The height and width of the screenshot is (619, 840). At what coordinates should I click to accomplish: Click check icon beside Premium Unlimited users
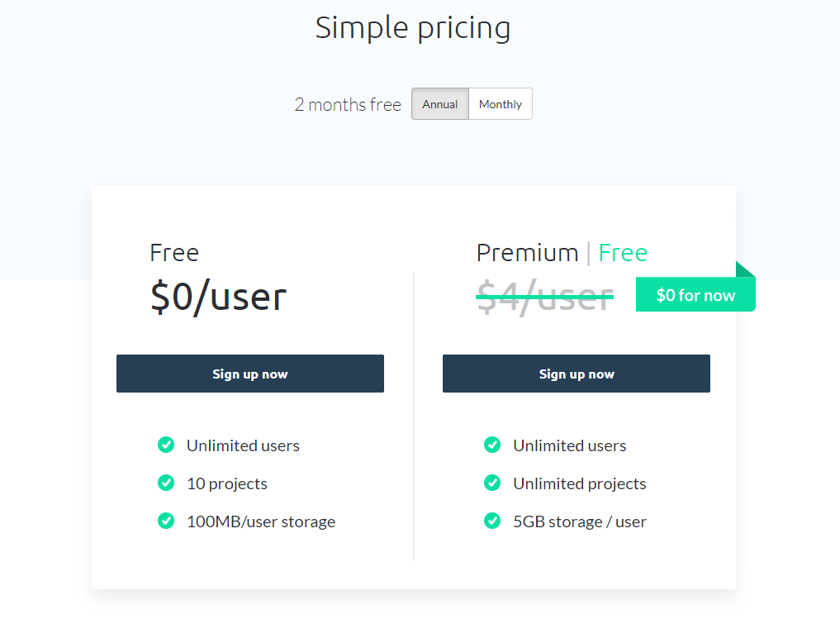tap(492, 445)
